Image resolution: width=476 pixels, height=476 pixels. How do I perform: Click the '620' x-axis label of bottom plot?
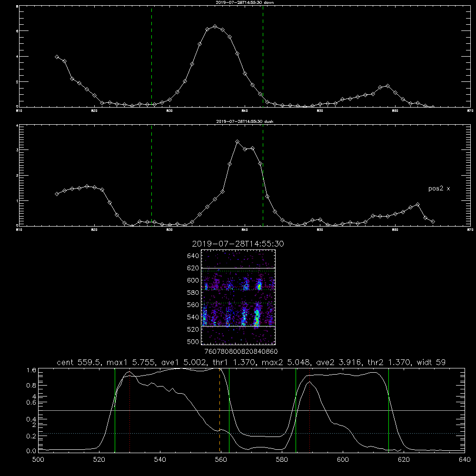(x=404, y=460)
